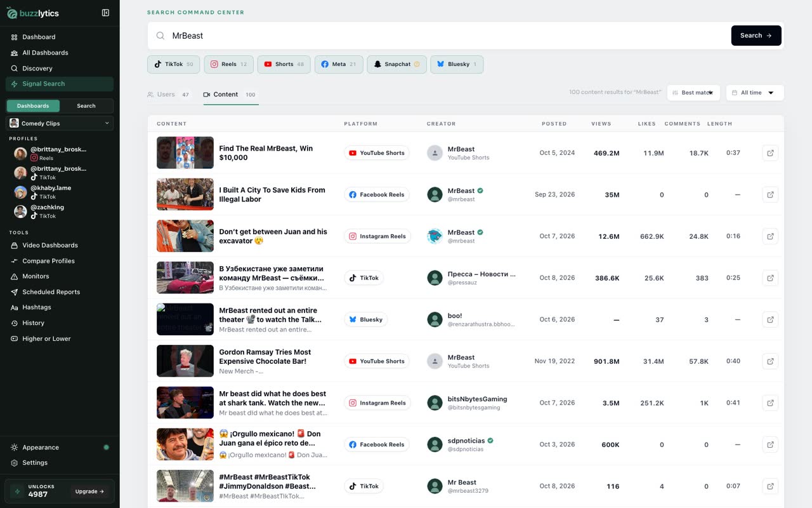Image resolution: width=812 pixels, height=508 pixels.
Task: Select the Content results tab
Action: (230, 95)
